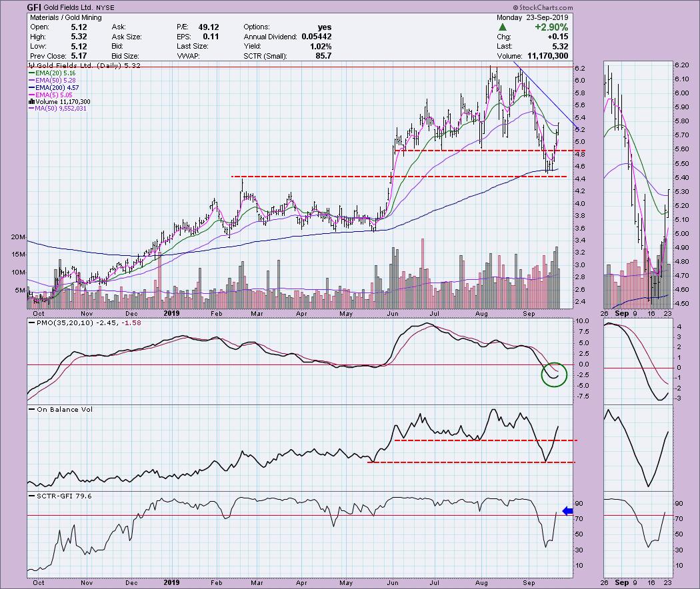The width and height of the screenshot is (700, 589).
Task: Click the 'MA(50) 9,552,031' volume average legend
Action: tap(61, 109)
